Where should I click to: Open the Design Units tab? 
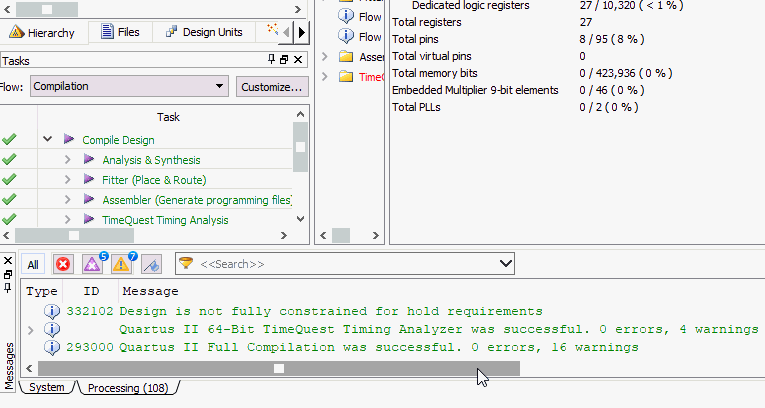204,32
